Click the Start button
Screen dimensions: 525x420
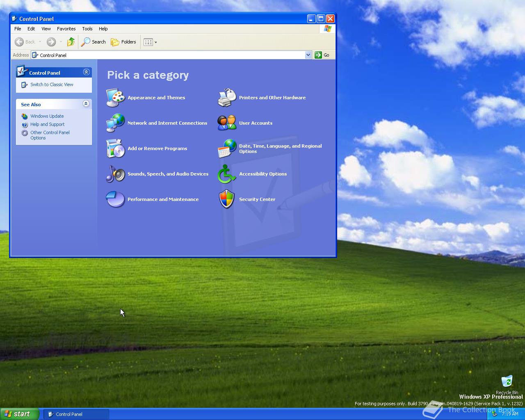20,414
